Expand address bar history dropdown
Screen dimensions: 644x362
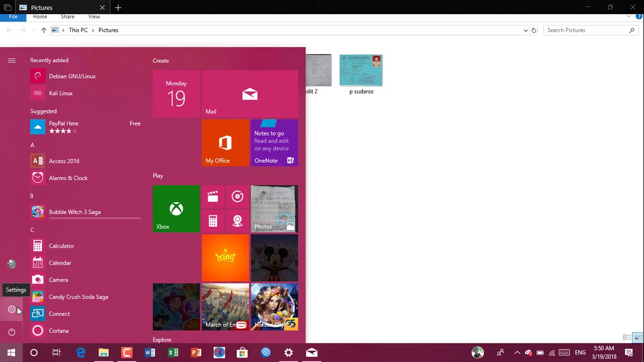click(526, 30)
